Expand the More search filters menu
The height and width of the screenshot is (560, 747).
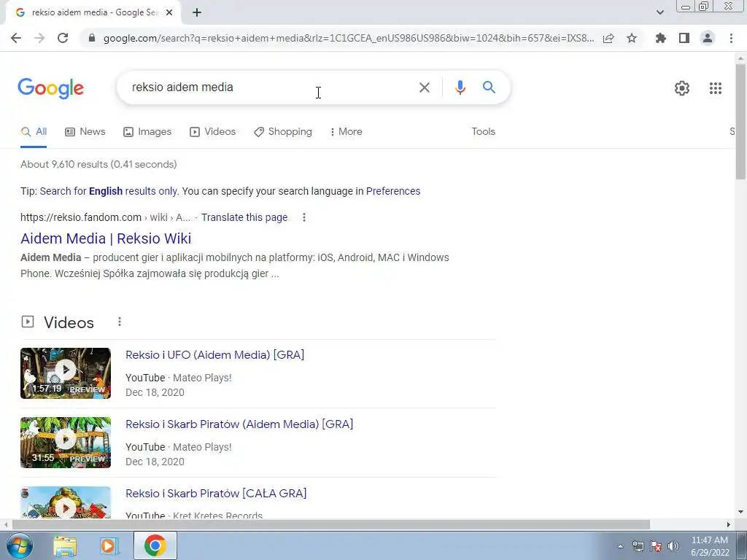click(346, 132)
